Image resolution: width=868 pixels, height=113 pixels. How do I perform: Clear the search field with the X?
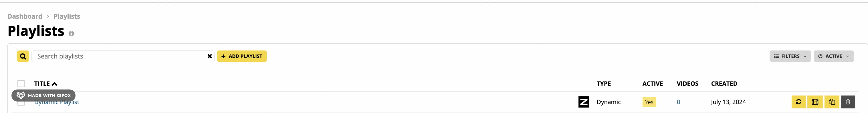pos(210,56)
